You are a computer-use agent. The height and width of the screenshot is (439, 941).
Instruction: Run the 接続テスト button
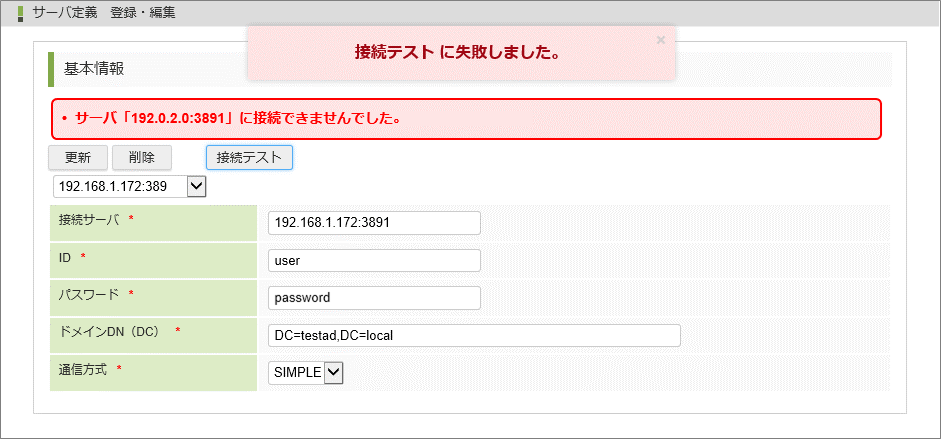(x=249, y=158)
